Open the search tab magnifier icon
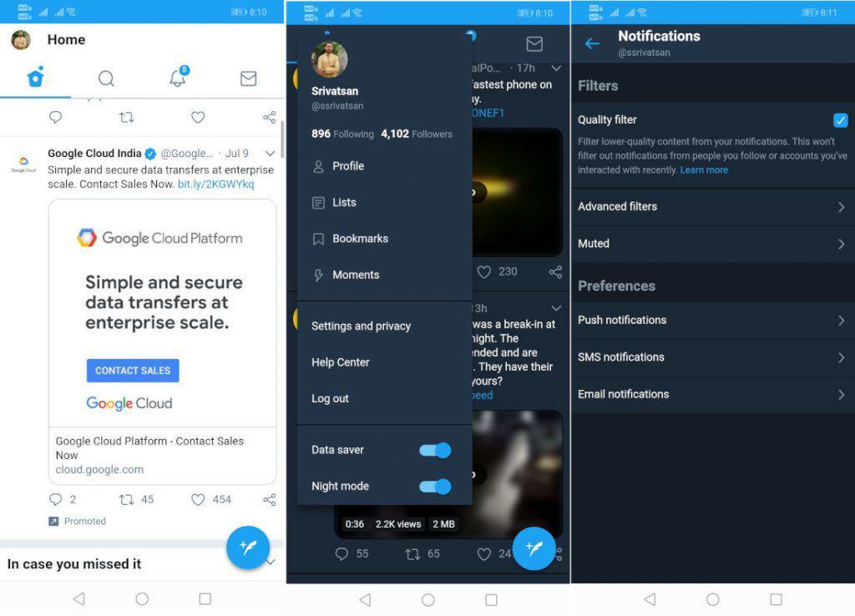 pos(106,79)
